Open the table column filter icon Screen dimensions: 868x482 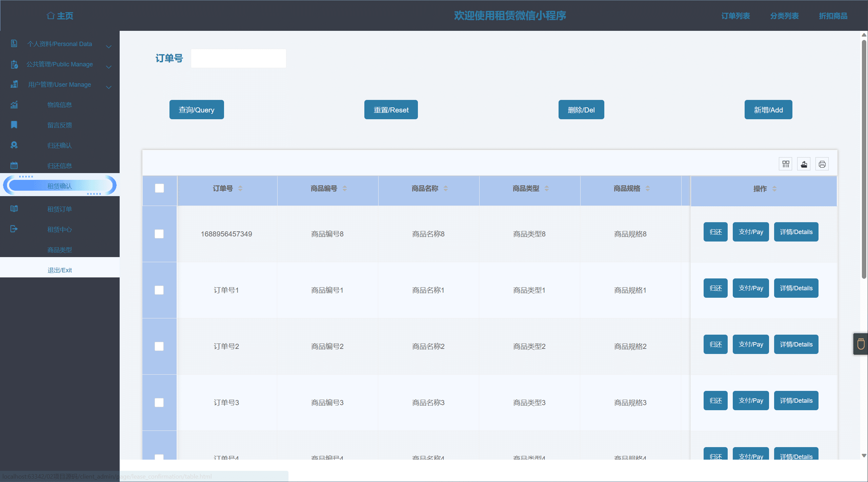(786, 164)
